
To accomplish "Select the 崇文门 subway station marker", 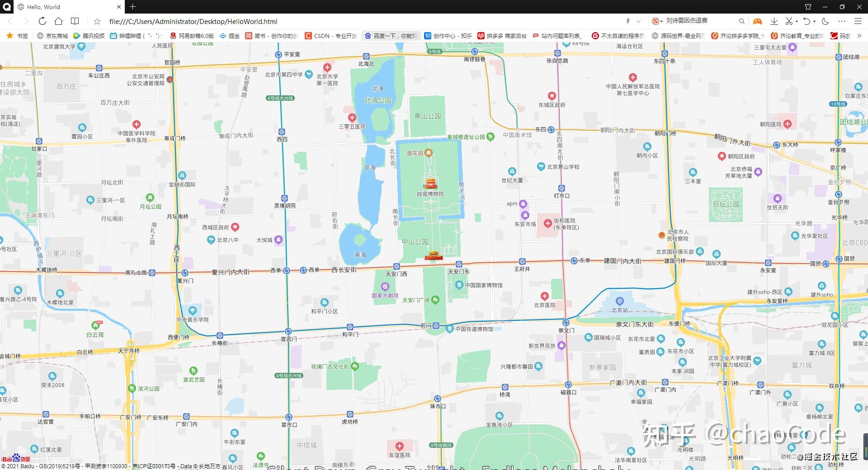I will pos(566,322).
